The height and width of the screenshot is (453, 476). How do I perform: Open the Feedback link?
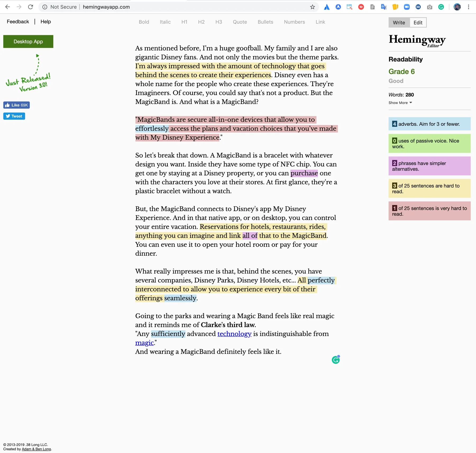(18, 22)
